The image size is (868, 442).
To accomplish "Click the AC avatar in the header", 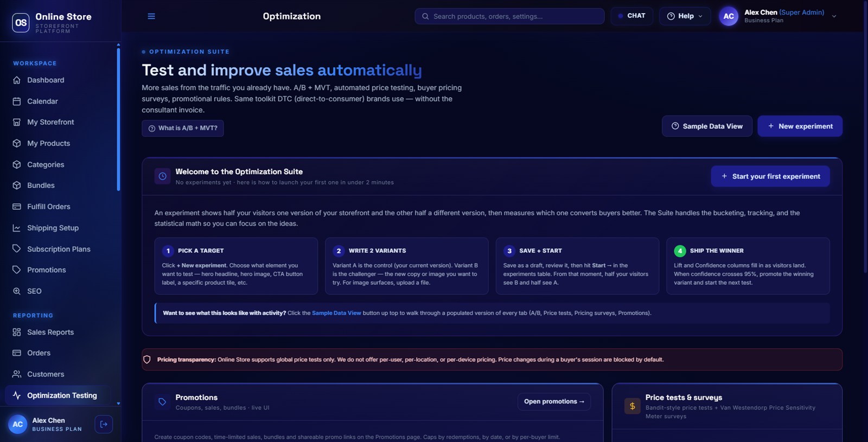I will coord(729,16).
